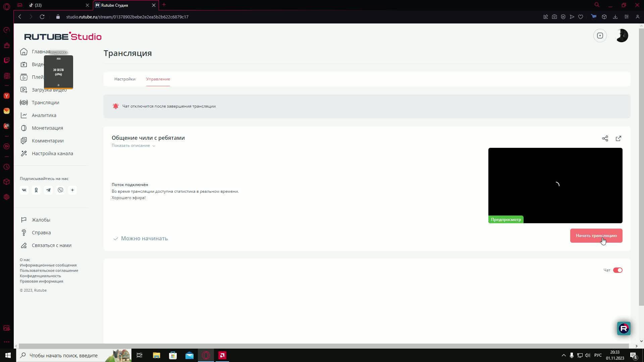Toggle the Чат switch off
Viewport: 644px width, 362px height.
tap(618, 270)
